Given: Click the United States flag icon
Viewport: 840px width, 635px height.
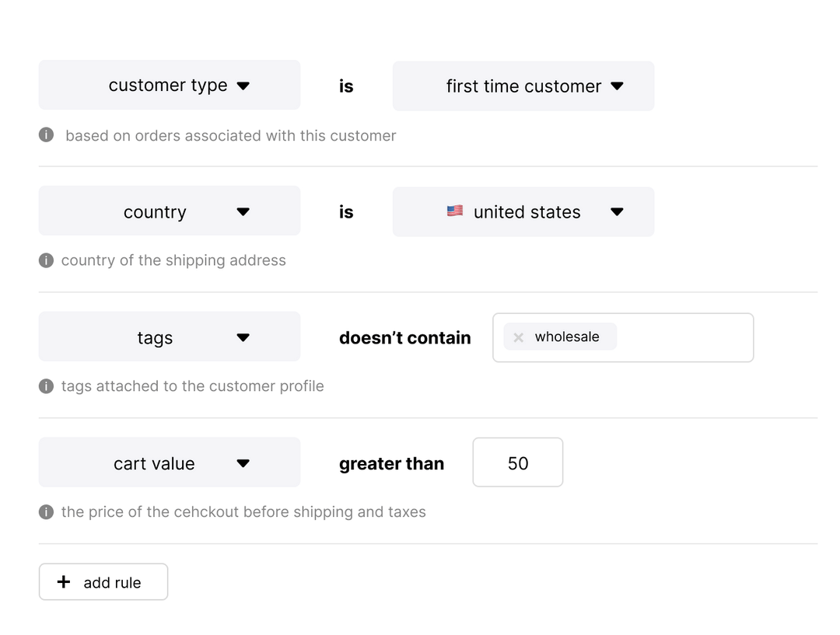Looking at the screenshot, I should (x=455, y=211).
